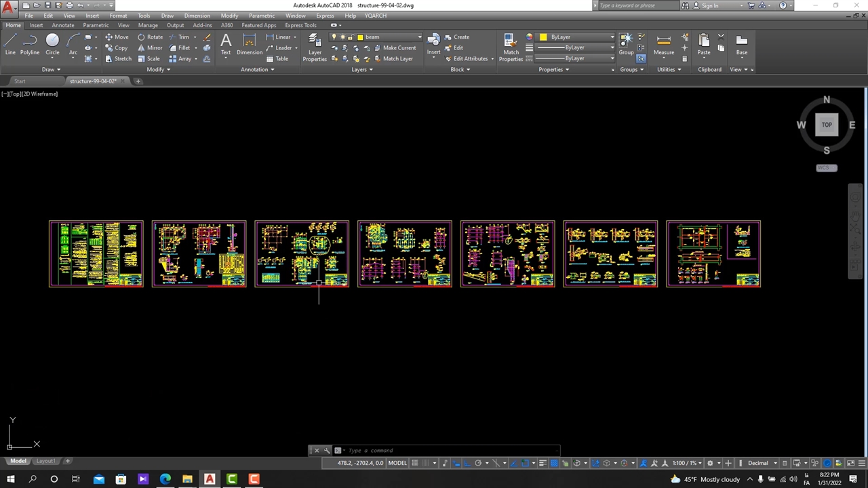The height and width of the screenshot is (488, 868).
Task: Click the Match Properties icon
Action: pyautogui.click(x=511, y=47)
